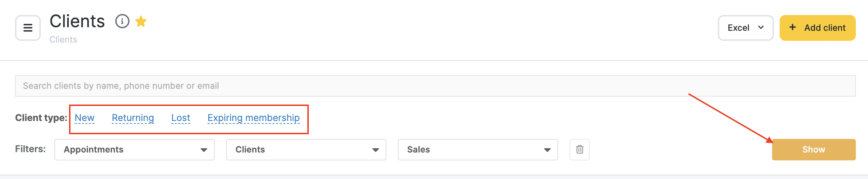The image size is (868, 179).
Task: Open the Clients filter dropdown
Action: click(306, 150)
